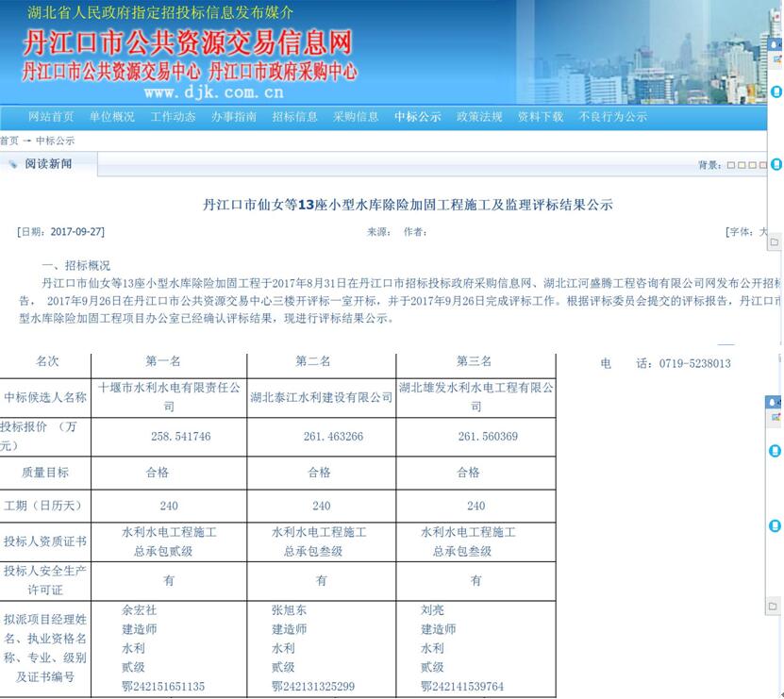Open the 招标信息 section
The image size is (784, 699).
pyautogui.click(x=295, y=117)
